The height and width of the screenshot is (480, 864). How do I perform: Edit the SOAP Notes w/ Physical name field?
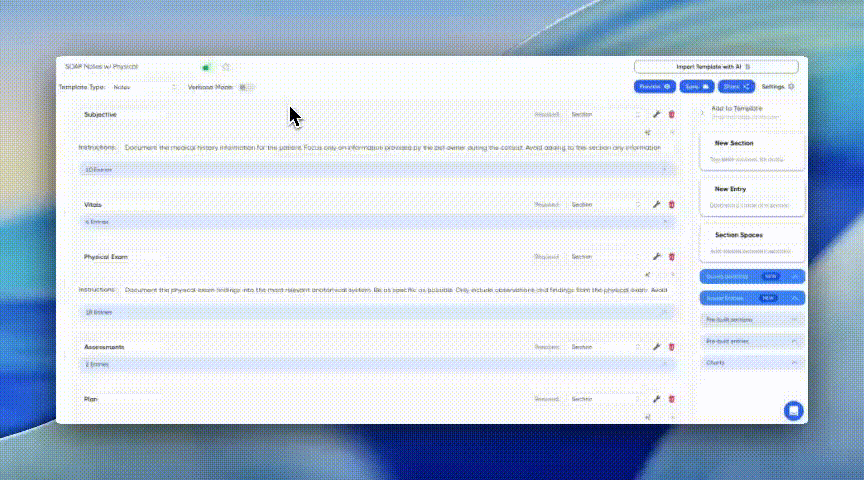point(129,67)
